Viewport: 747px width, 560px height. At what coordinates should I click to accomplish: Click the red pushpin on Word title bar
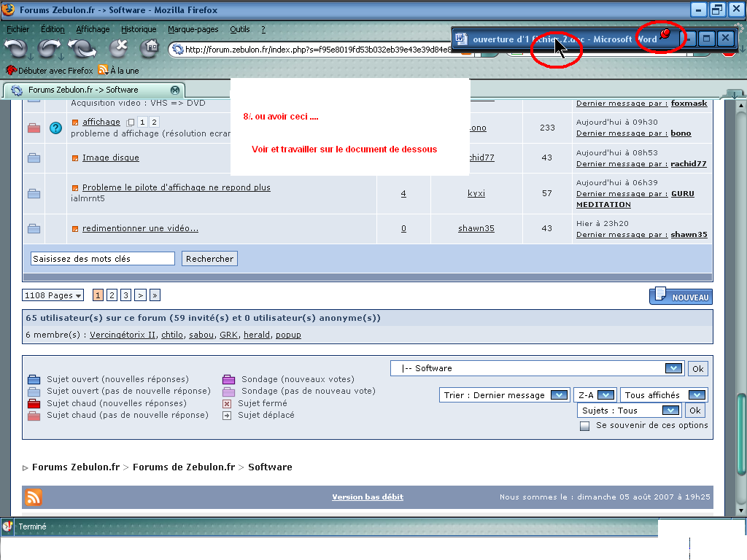point(665,35)
